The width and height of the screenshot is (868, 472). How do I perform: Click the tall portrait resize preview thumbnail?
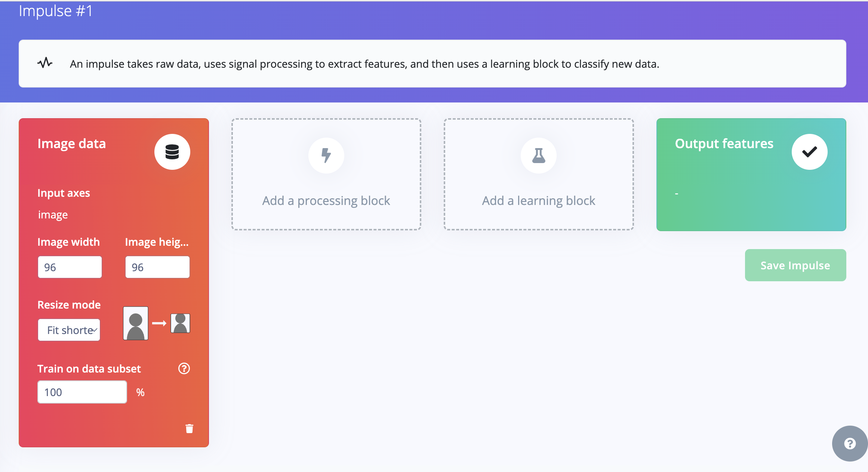(x=136, y=323)
